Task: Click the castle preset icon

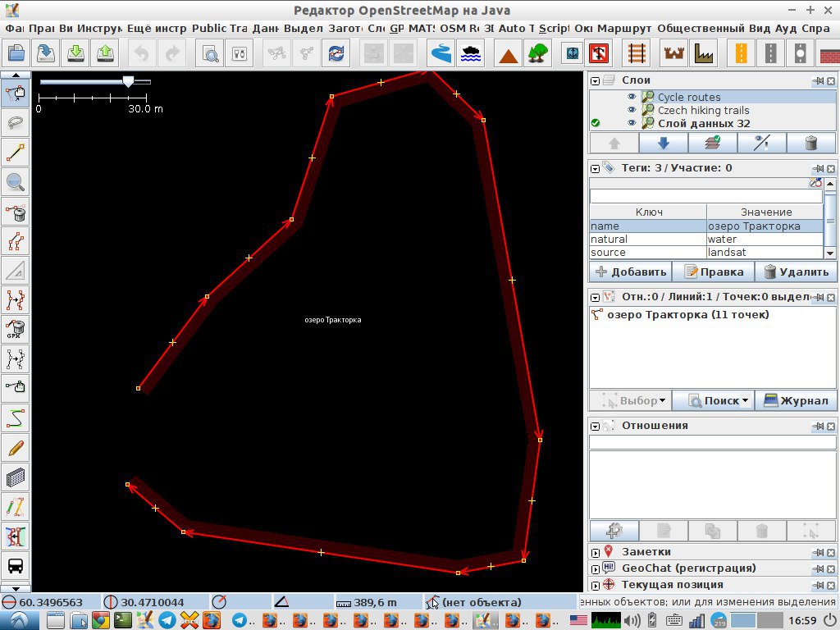Action: point(674,53)
